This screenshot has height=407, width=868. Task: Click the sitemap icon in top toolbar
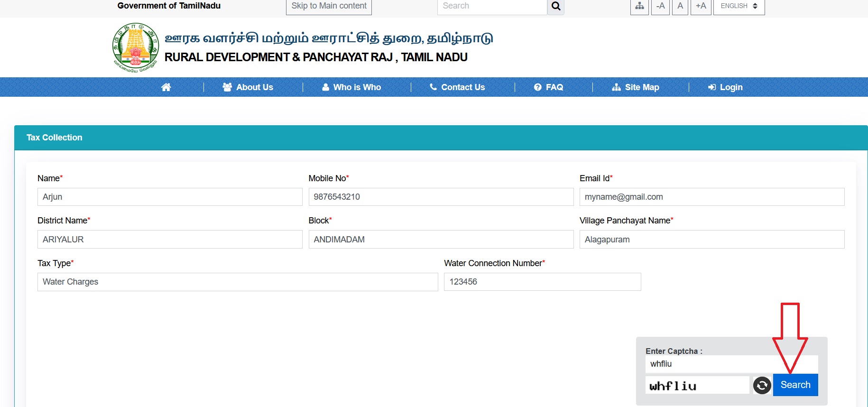click(639, 6)
